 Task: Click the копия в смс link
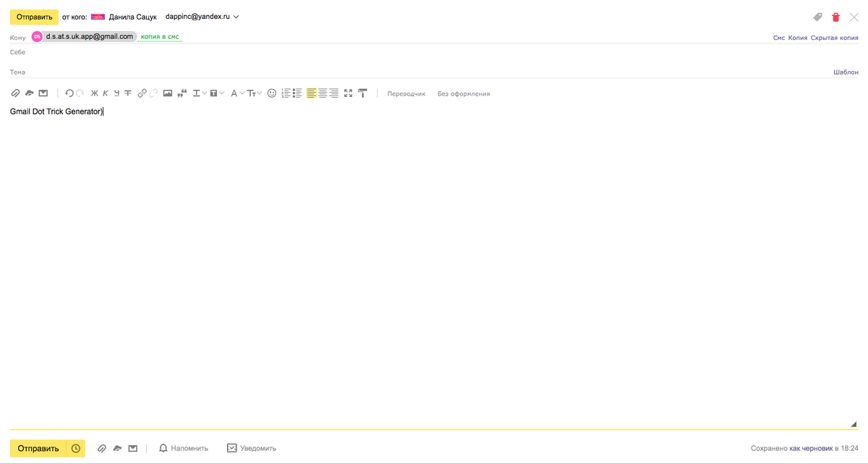[x=160, y=37]
